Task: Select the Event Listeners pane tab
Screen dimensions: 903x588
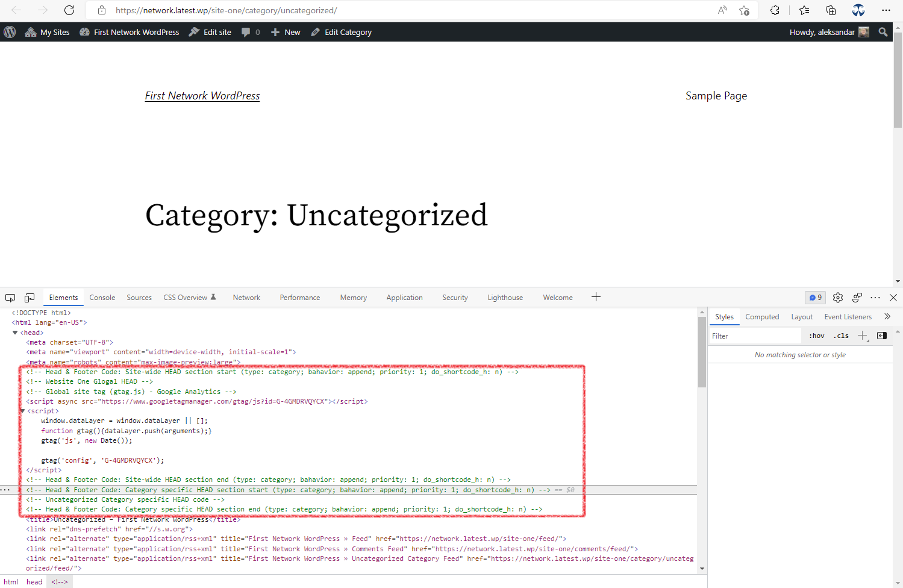Action: coord(848,317)
